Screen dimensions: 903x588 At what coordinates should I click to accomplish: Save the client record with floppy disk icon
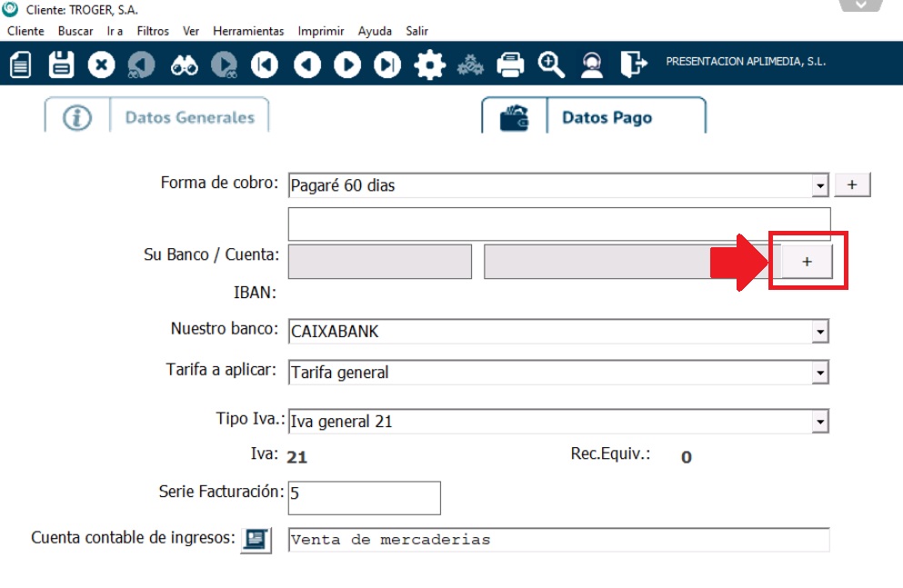point(61,65)
